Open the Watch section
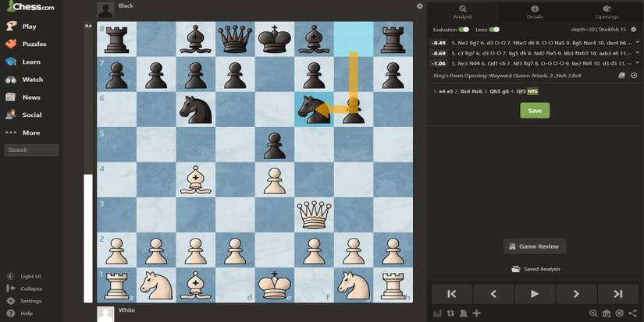644x322 pixels. pos(24,80)
